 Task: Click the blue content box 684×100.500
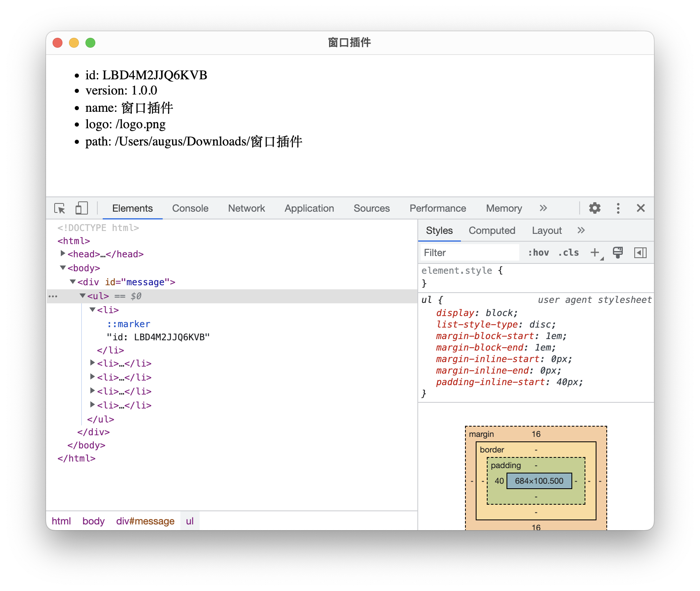(539, 481)
